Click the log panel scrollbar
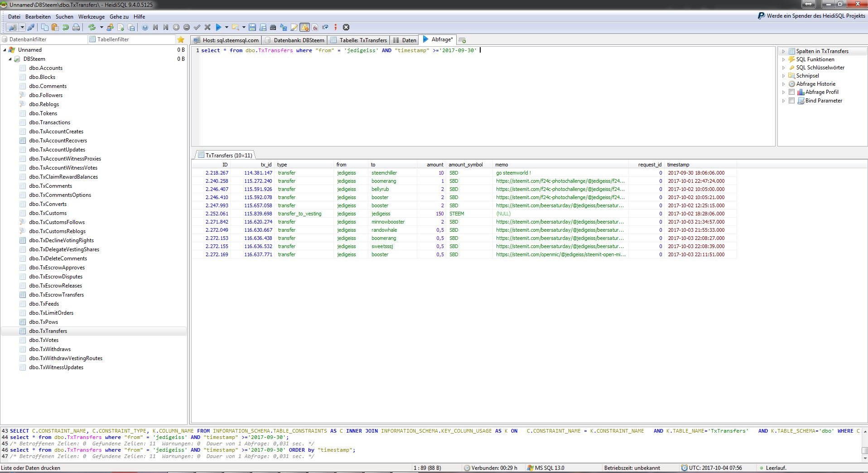This screenshot has width=868, height=473. click(864, 444)
